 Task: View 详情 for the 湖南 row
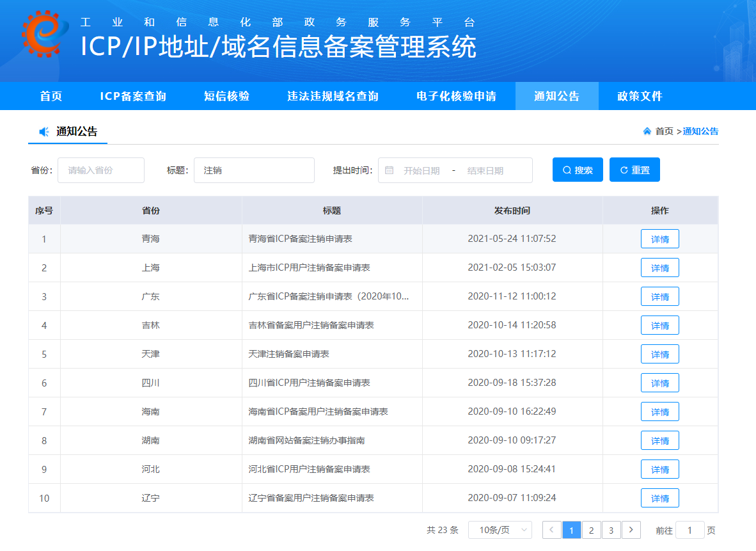pos(659,441)
